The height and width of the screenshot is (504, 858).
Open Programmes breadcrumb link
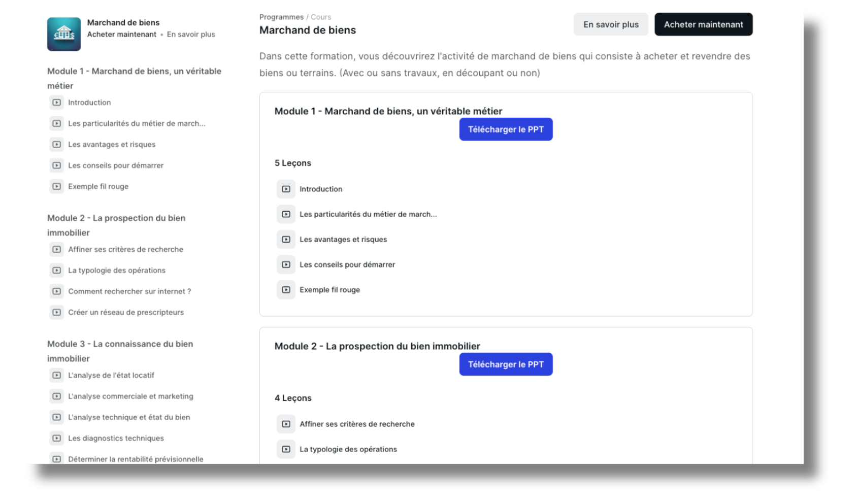click(281, 17)
